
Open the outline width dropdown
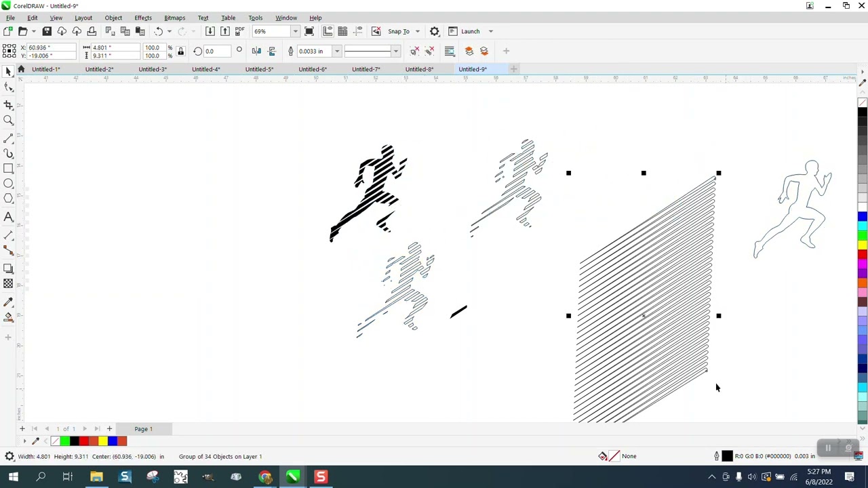336,52
